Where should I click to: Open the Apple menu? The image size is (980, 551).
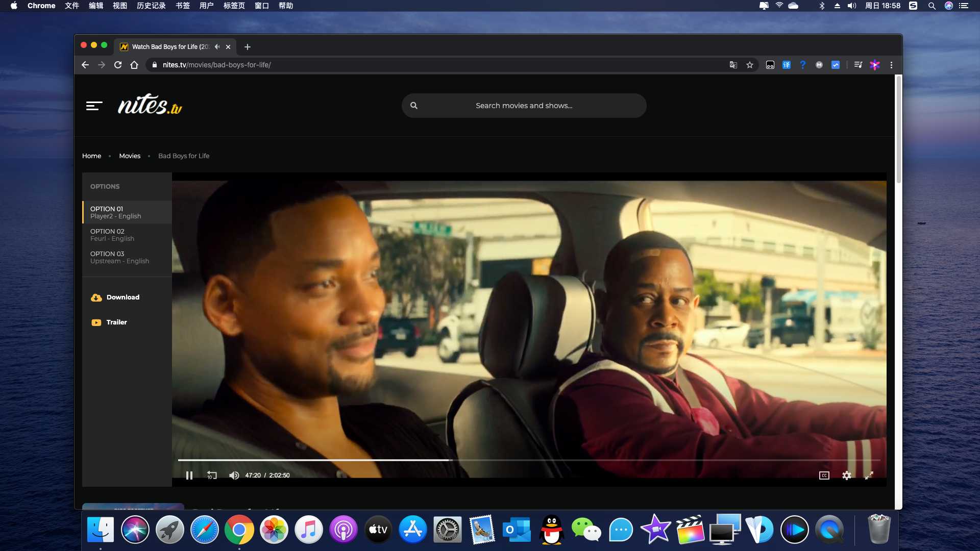(x=14, y=6)
